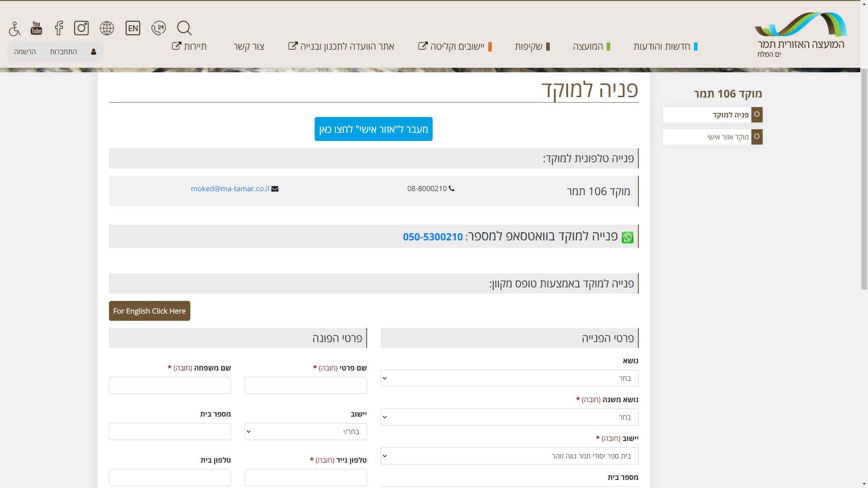Screen dimensions: 868x488
Task: Click the moked@ma-tamar.co.il email link
Action: [230, 189]
